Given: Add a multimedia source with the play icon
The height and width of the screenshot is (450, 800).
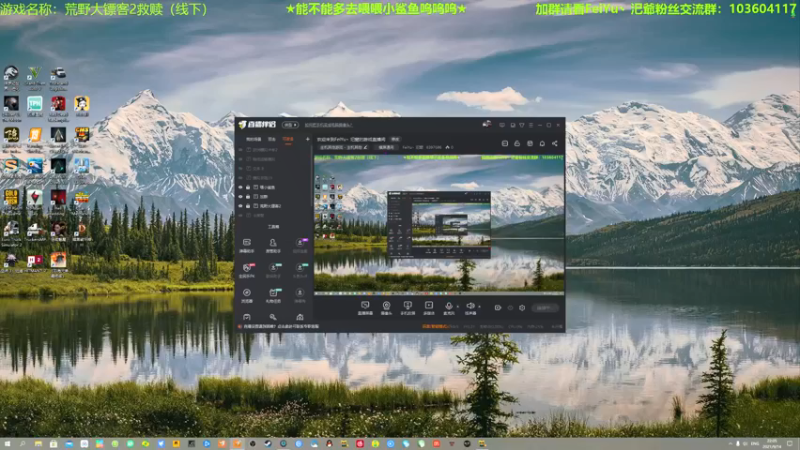Looking at the screenshot, I should (x=429, y=308).
